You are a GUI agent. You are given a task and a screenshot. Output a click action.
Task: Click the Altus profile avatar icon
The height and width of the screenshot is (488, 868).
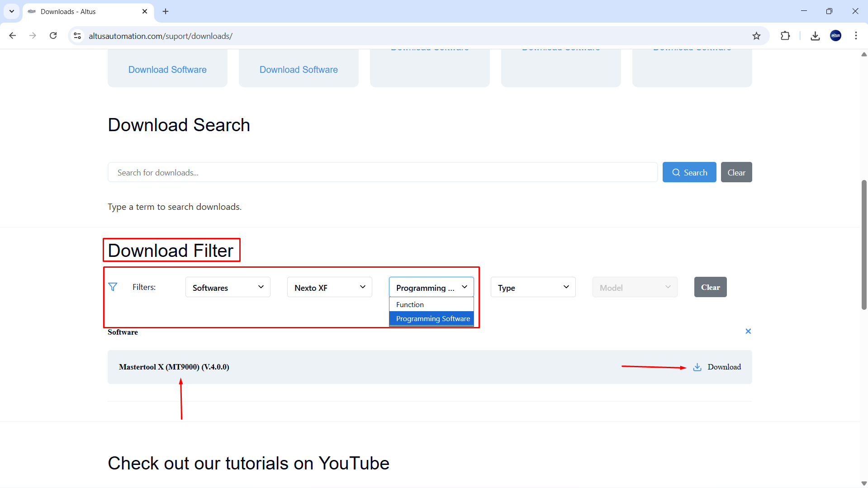(835, 36)
